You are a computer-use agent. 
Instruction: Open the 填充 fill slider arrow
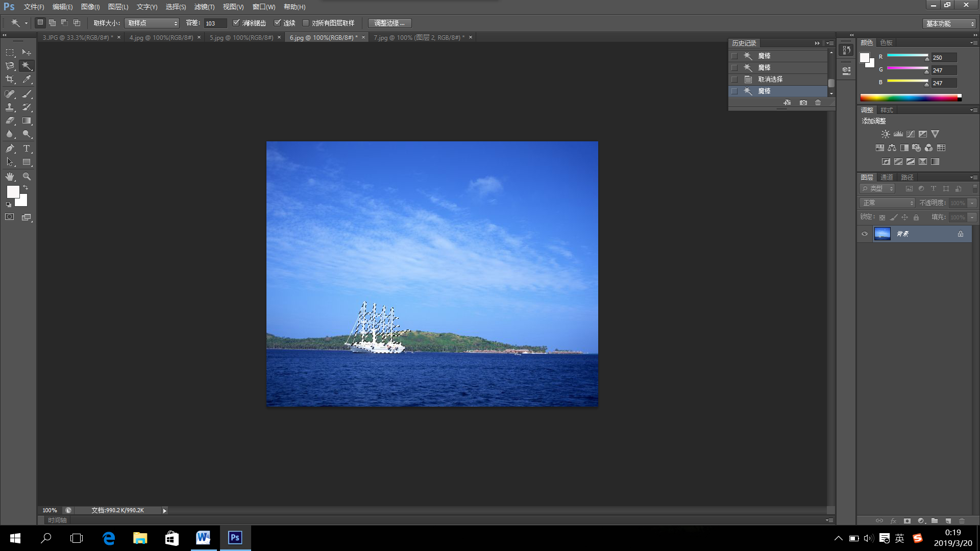[972, 217]
